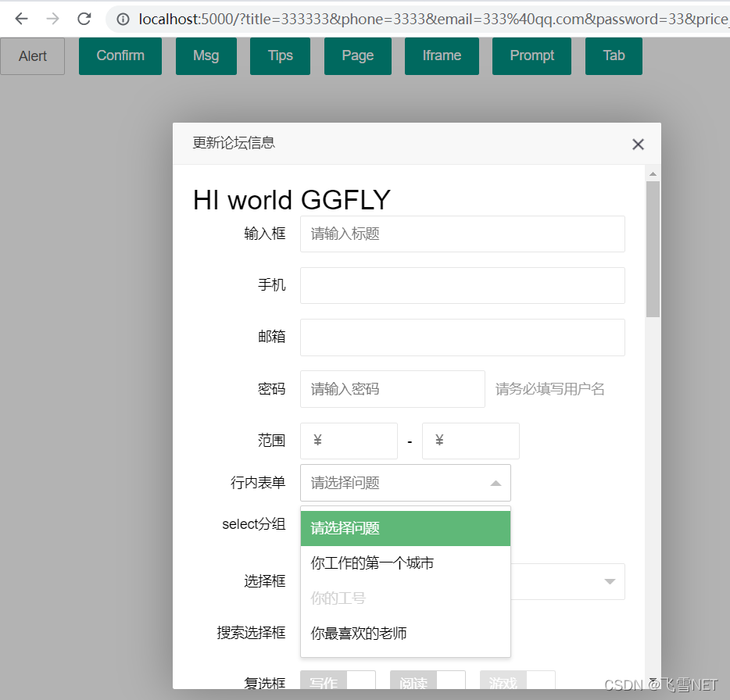The height and width of the screenshot is (700, 730).
Task: Collapse the 行内表单 dropdown arrow
Action: point(496,483)
